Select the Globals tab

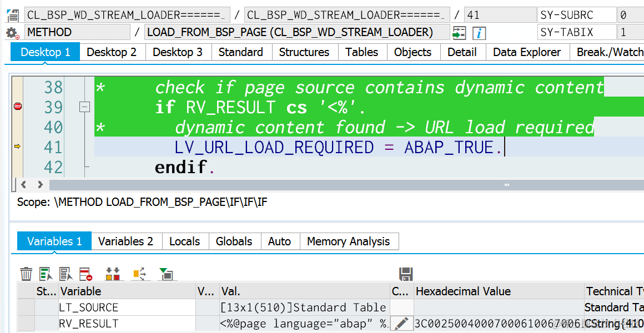pos(234,241)
